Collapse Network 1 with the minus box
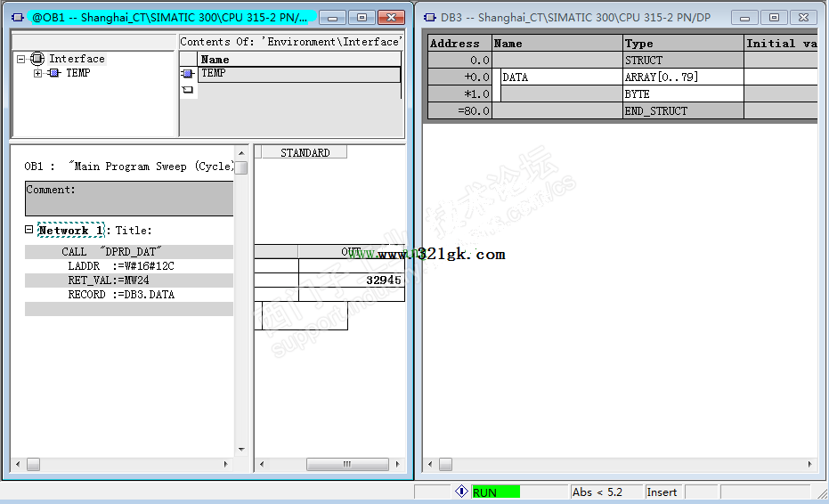 pos(29,230)
